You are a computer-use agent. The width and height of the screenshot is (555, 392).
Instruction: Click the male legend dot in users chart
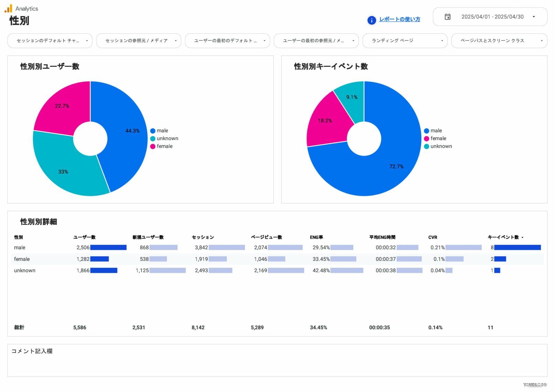click(x=153, y=131)
